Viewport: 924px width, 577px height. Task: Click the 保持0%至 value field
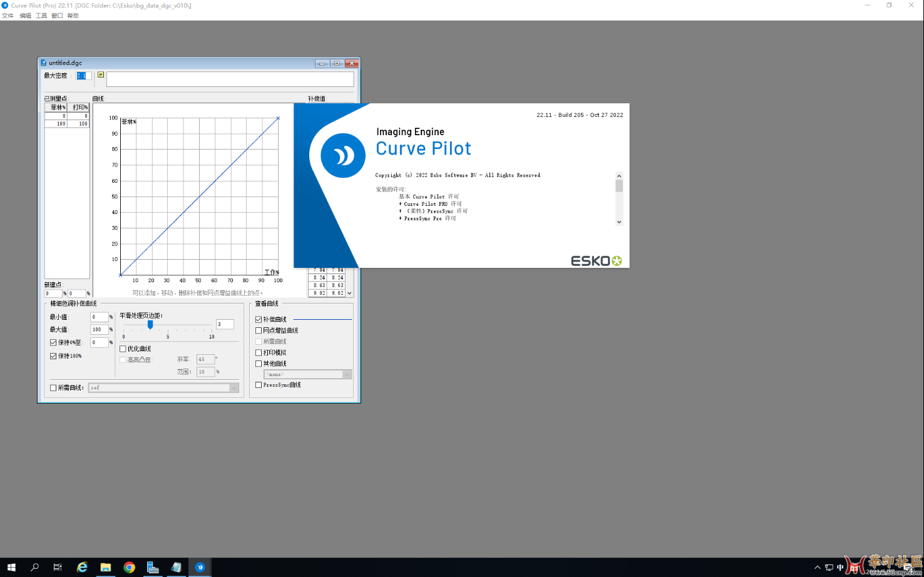(99, 343)
